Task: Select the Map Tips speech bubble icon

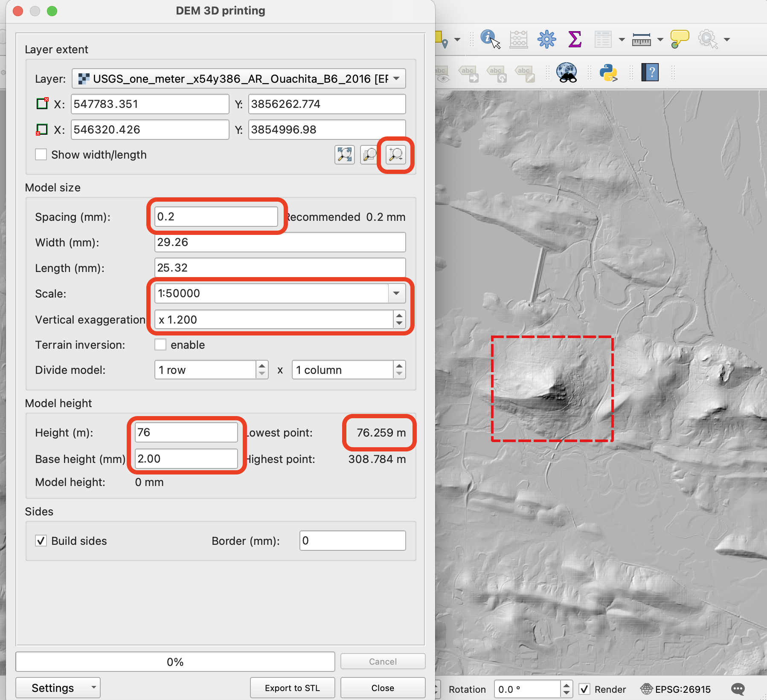Action: [680, 39]
